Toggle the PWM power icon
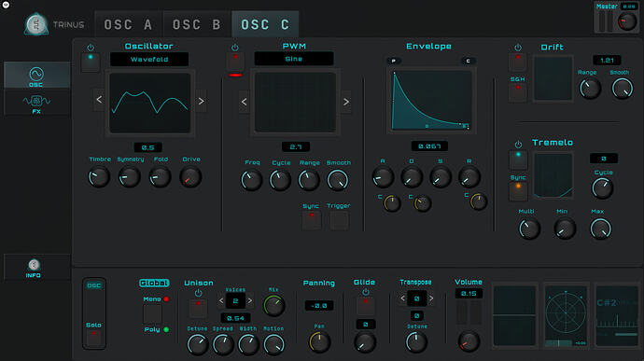The image size is (644, 361). pos(235,48)
